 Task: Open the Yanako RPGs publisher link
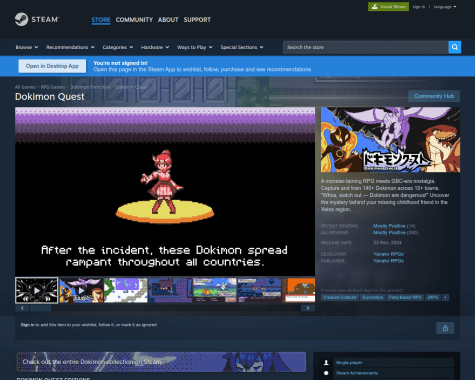pos(388,261)
